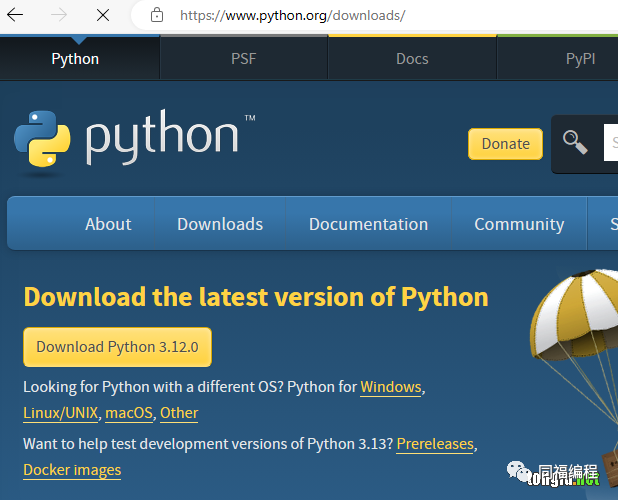
Task: Follow the Other platforms link
Action: tap(179, 413)
